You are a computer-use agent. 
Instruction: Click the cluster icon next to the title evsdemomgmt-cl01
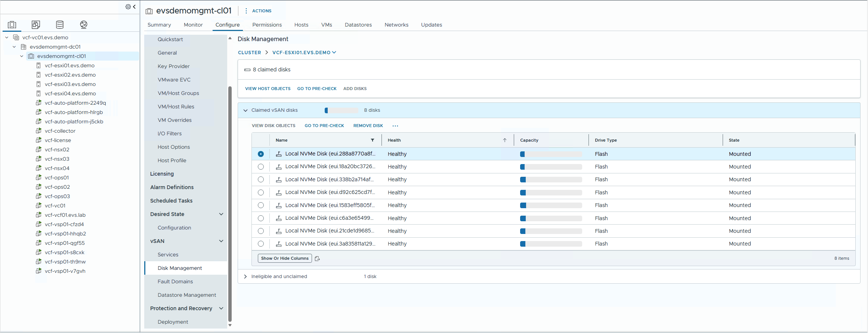(x=149, y=11)
